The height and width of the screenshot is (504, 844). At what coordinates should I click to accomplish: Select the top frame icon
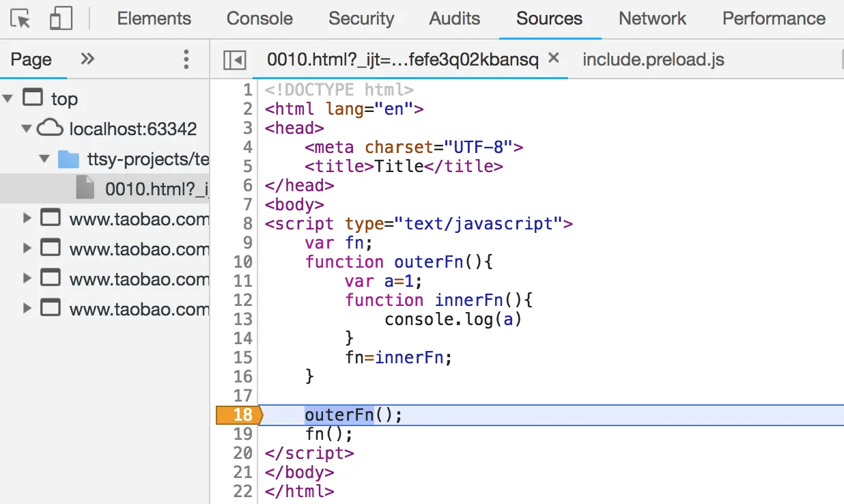click(32, 98)
